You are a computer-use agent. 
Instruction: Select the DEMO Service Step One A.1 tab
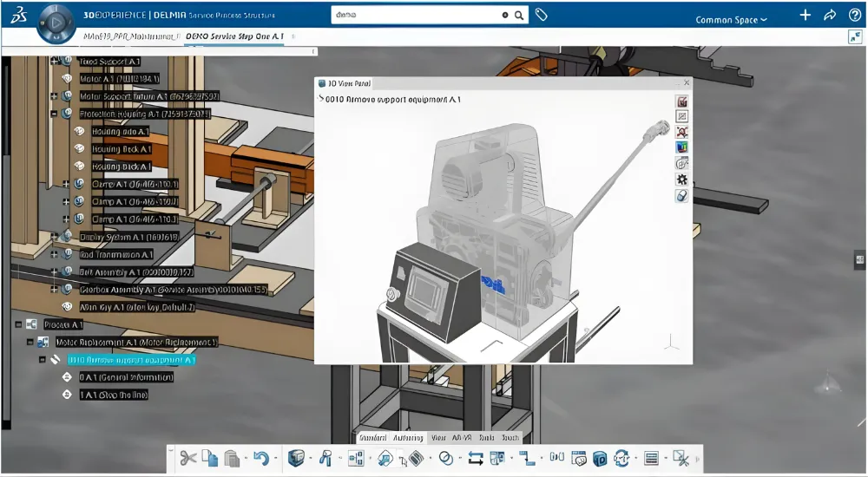[x=235, y=36]
